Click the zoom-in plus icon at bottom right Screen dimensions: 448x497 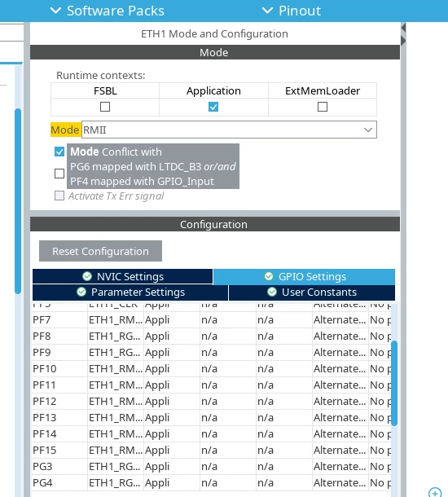435,493
